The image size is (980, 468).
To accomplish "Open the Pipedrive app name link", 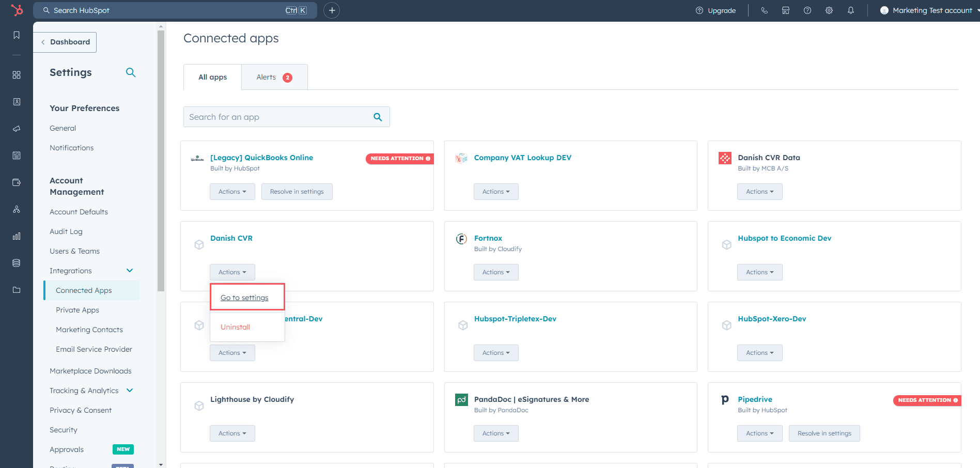I will pos(755,399).
